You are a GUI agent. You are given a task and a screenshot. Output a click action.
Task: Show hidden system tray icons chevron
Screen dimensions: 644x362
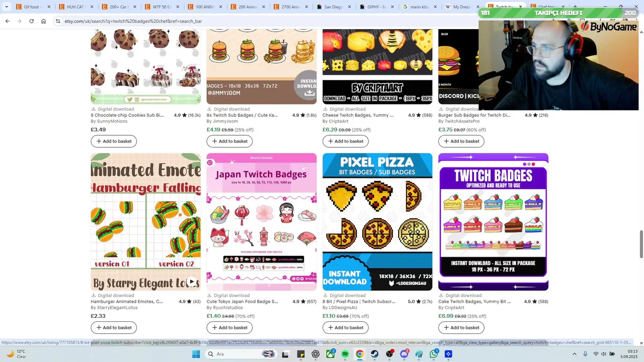pyautogui.click(x=575, y=354)
